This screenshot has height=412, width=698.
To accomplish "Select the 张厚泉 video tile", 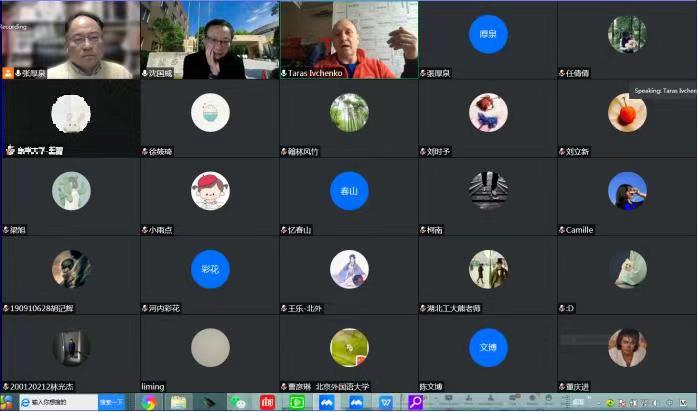I will (x=70, y=38).
